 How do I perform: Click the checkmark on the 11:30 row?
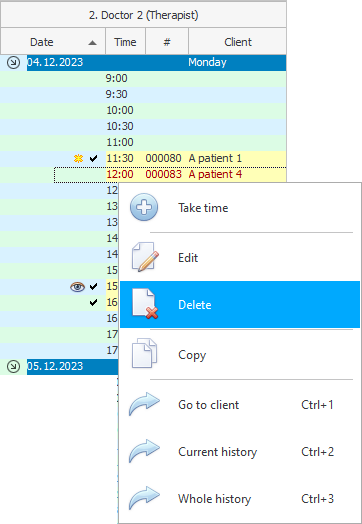coord(94,158)
